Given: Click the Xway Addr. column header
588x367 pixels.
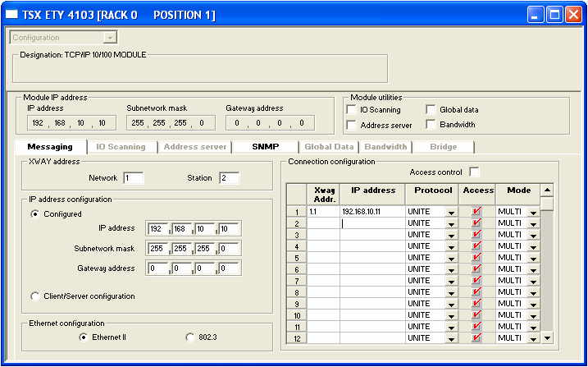Looking at the screenshot, I should 324,195.
